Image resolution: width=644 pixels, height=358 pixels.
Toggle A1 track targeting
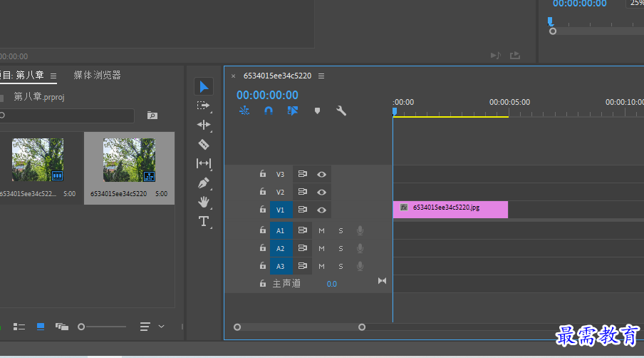[x=281, y=230]
